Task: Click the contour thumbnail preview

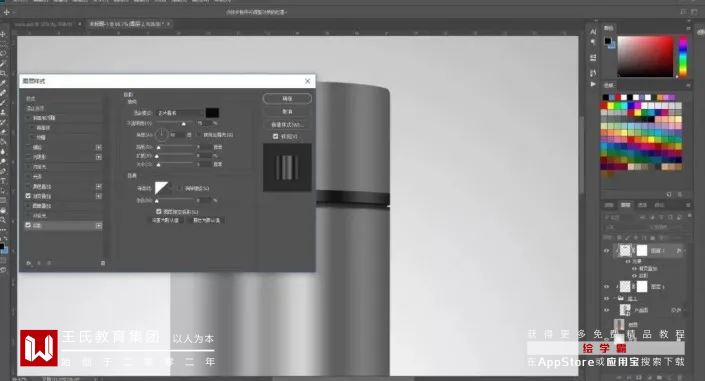Action: coord(161,188)
